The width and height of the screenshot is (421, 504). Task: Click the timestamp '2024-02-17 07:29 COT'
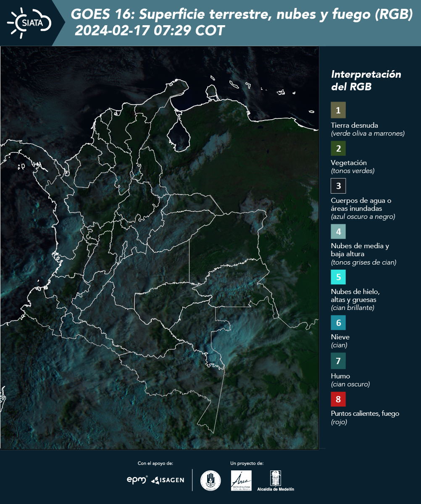pyautogui.click(x=150, y=31)
